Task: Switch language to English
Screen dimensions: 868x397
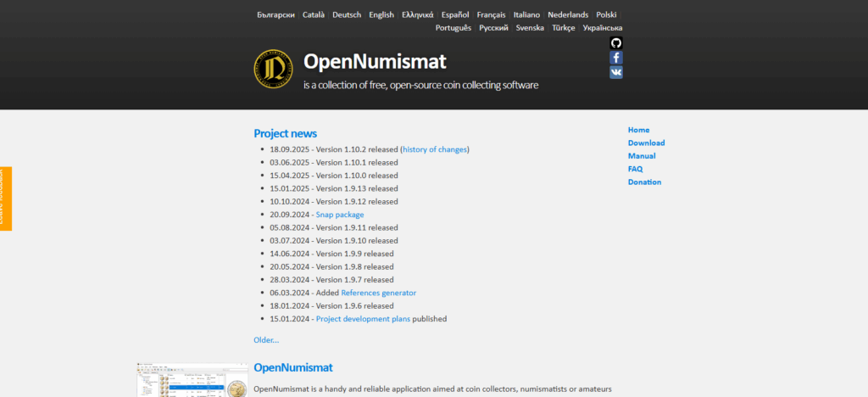Action: pyautogui.click(x=381, y=15)
